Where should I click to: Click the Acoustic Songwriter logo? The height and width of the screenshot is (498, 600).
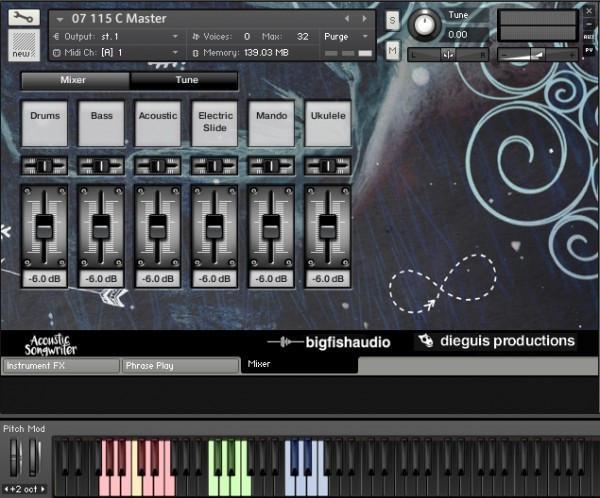tap(51, 345)
